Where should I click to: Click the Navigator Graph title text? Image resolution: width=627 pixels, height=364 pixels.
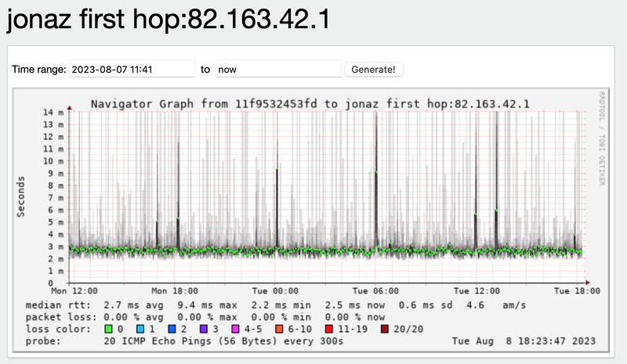pos(310,104)
